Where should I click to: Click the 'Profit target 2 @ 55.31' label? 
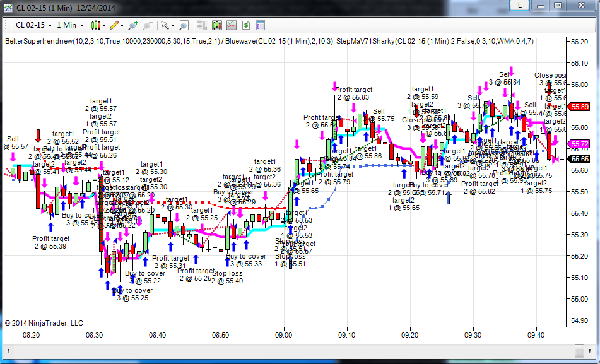(x=170, y=262)
